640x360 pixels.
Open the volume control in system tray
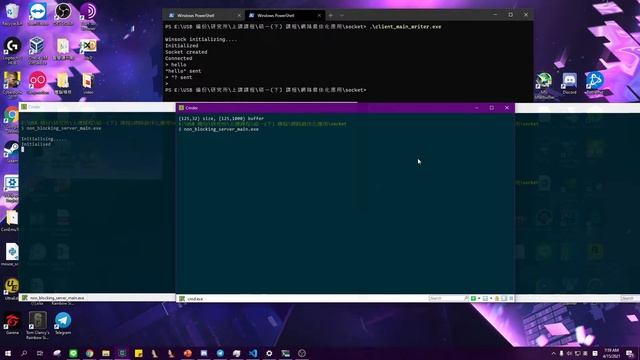pyautogui.click(x=569, y=353)
